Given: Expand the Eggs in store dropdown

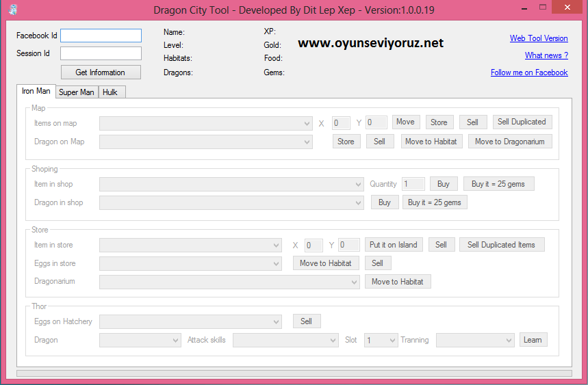Looking at the screenshot, I should coord(190,264).
